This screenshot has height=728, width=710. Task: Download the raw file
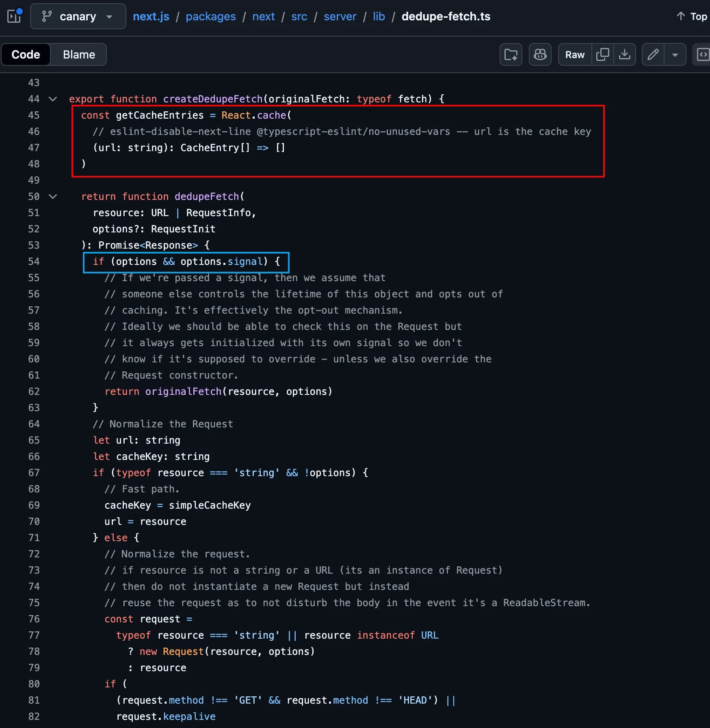625,54
